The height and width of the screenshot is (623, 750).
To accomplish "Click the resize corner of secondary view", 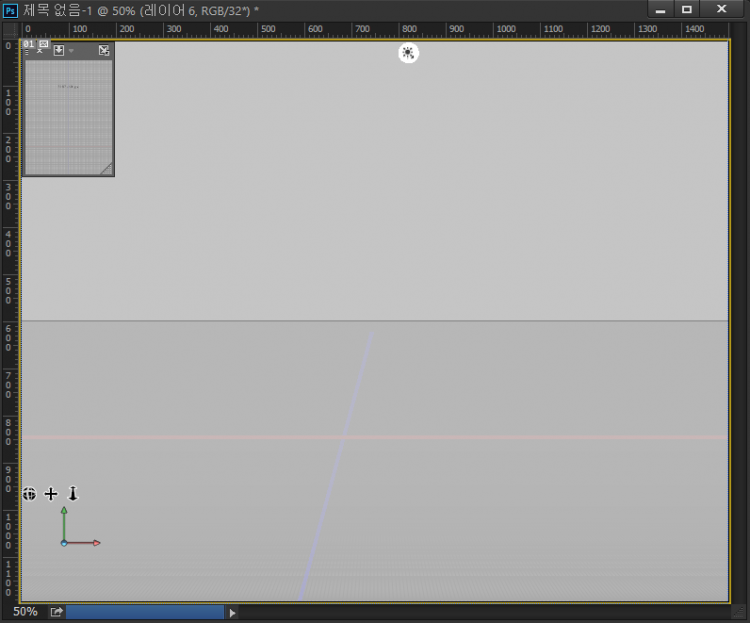I will tap(107, 170).
